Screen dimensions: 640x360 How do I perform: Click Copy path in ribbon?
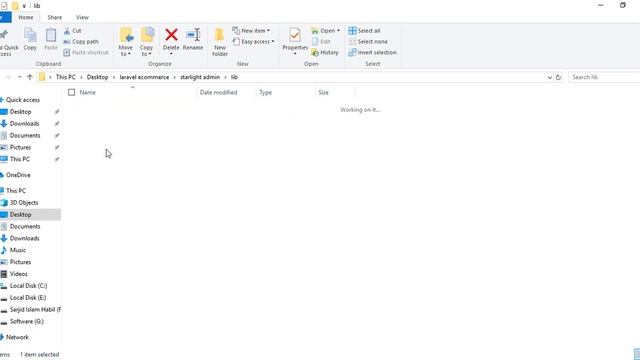(x=81, y=42)
